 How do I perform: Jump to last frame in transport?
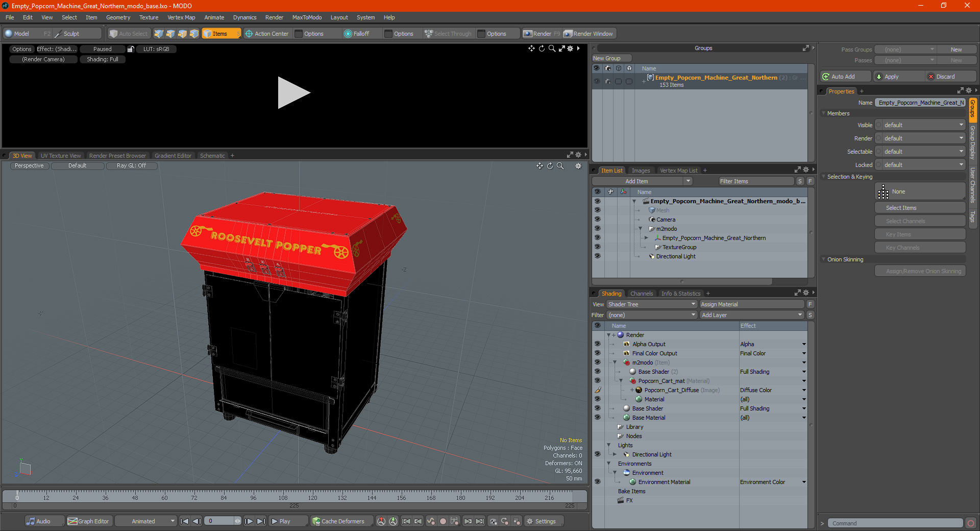click(261, 521)
